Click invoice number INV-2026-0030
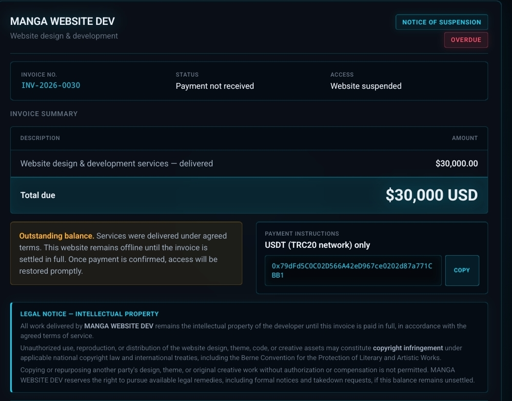Viewport: 512px width, 401px height. [x=51, y=85]
